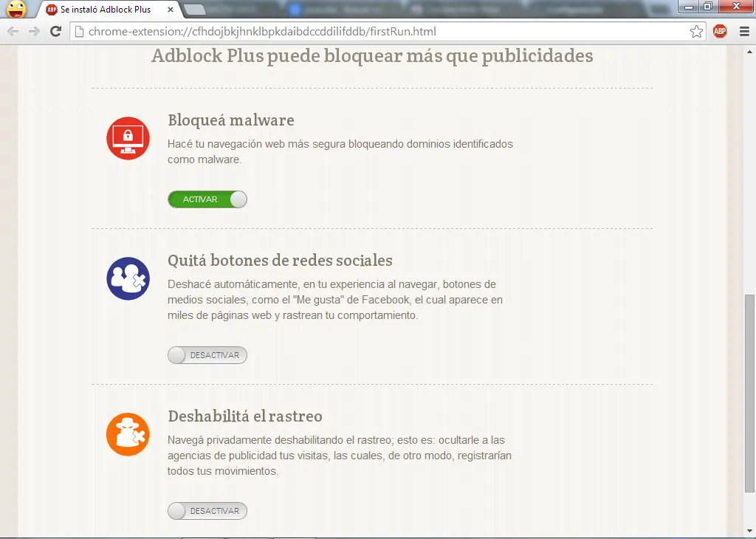The width and height of the screenshot is (756, 539).
Task: Click the 'Quitá botones de redes sociales' heading
Action: 280,261
